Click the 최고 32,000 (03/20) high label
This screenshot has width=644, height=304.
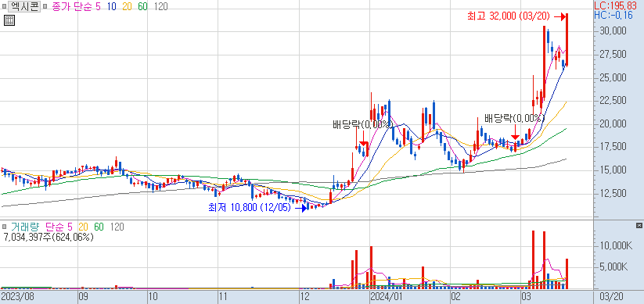click(x=509, y=16)
